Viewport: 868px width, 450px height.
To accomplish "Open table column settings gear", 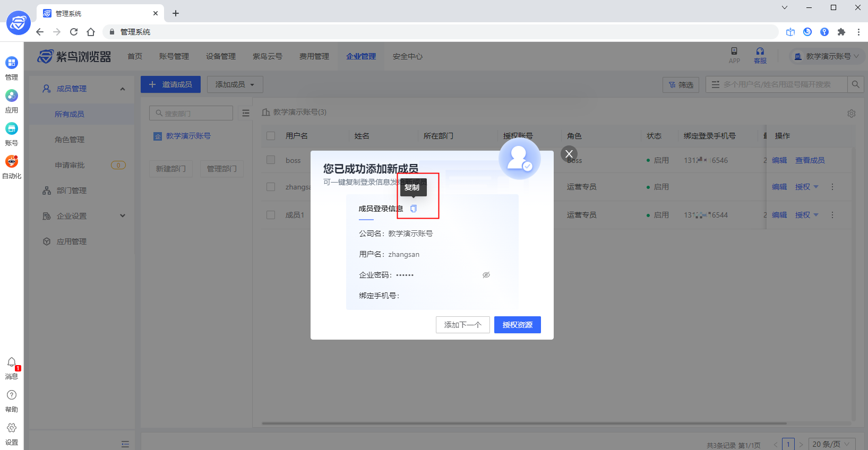I will tap(852, 114).
